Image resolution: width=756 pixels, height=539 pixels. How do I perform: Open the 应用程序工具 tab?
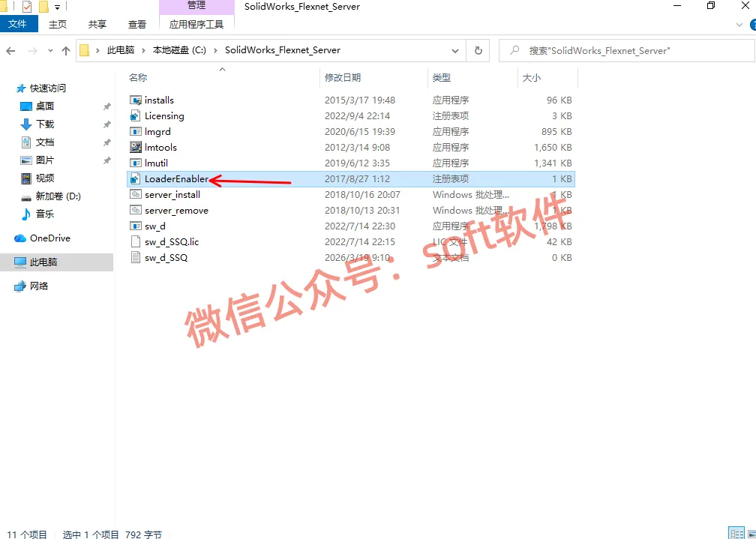196,24
